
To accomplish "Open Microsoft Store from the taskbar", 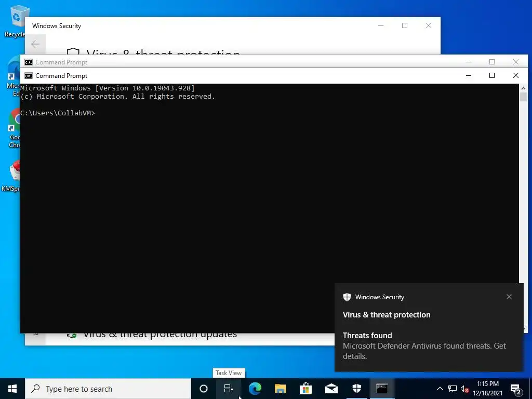I will pyautogui.click(x=305, y=389).
